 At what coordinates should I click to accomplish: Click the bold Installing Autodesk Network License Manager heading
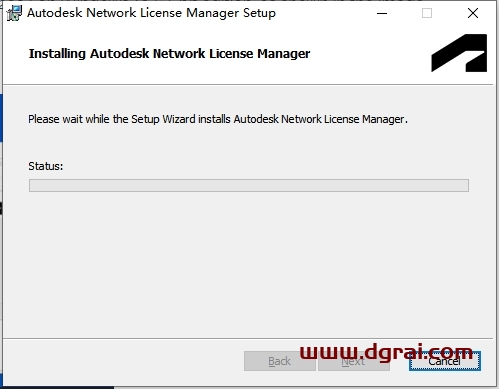(169, 54)
